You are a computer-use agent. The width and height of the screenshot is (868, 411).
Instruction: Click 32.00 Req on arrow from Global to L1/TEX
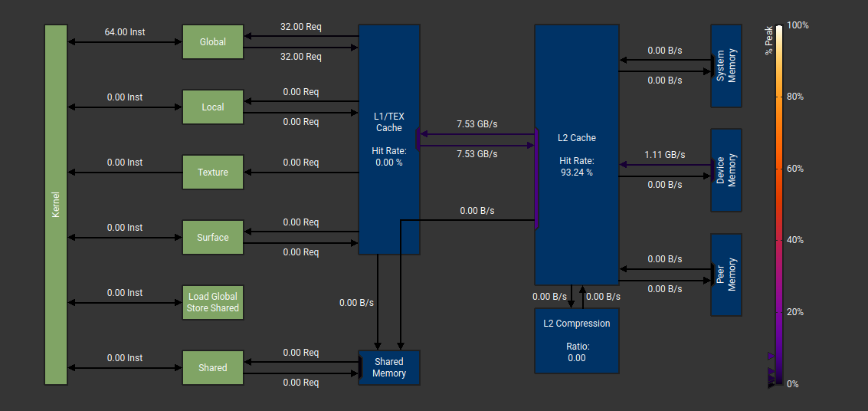pos(301,57)
